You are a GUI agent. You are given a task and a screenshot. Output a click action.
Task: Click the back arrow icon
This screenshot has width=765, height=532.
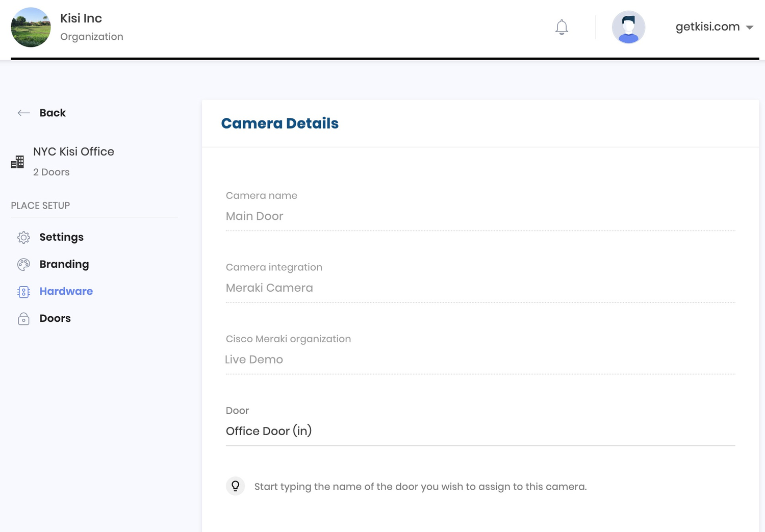tap(23, 113)
